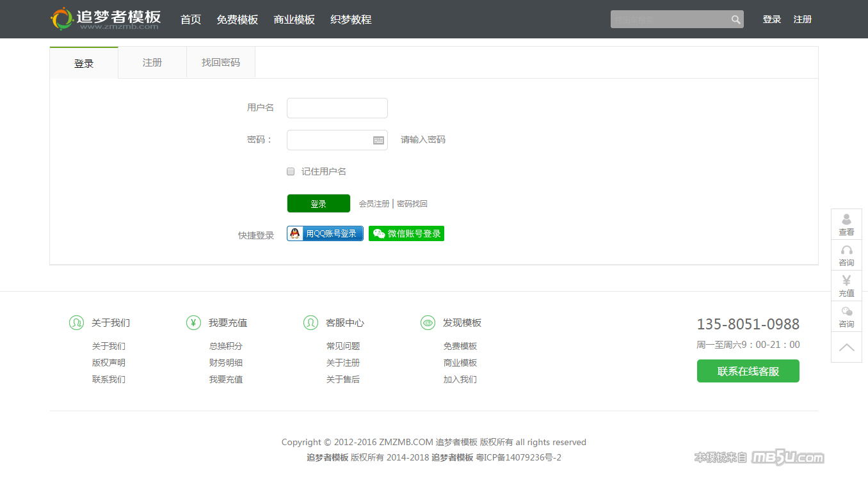Log in with 微信账号登录 button
Screen dimensions: 868x488
(406, 233)
